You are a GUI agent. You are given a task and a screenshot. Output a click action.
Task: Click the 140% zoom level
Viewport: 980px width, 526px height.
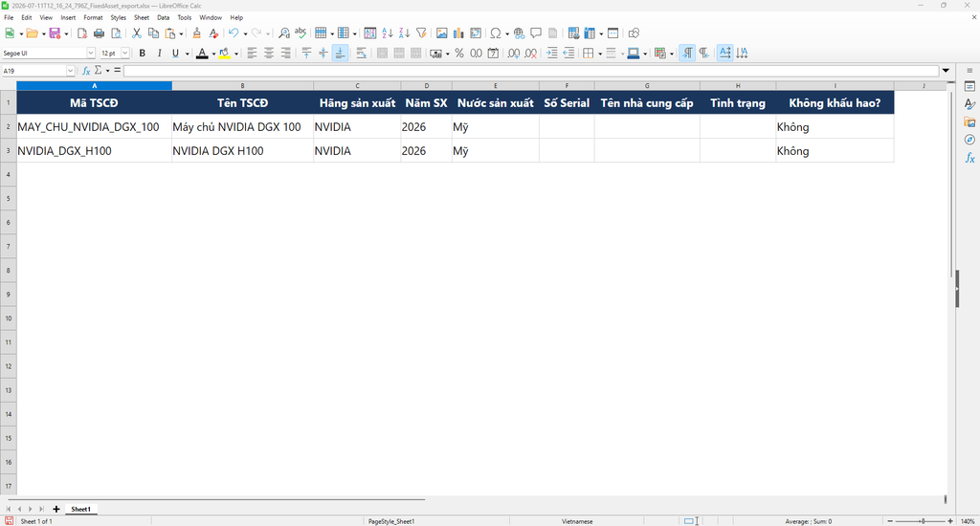point(968,521)
